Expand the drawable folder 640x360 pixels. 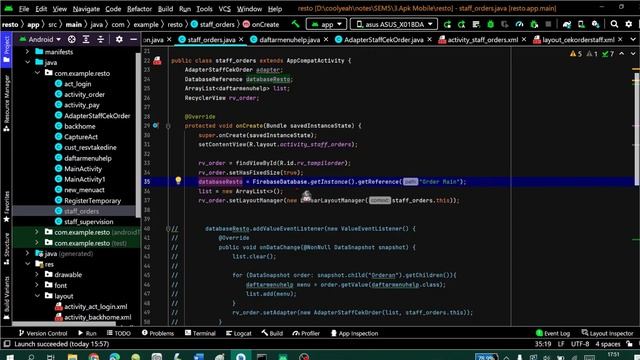(37, 274)
